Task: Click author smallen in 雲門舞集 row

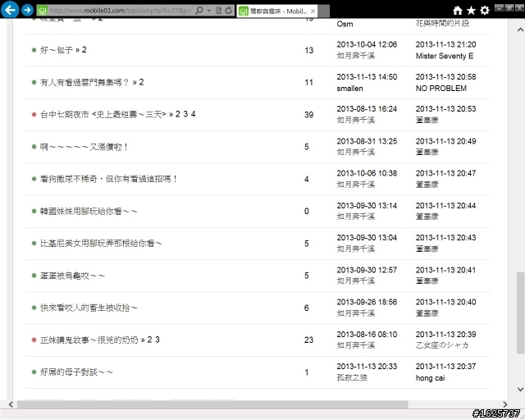Action: tap(349, 89)
